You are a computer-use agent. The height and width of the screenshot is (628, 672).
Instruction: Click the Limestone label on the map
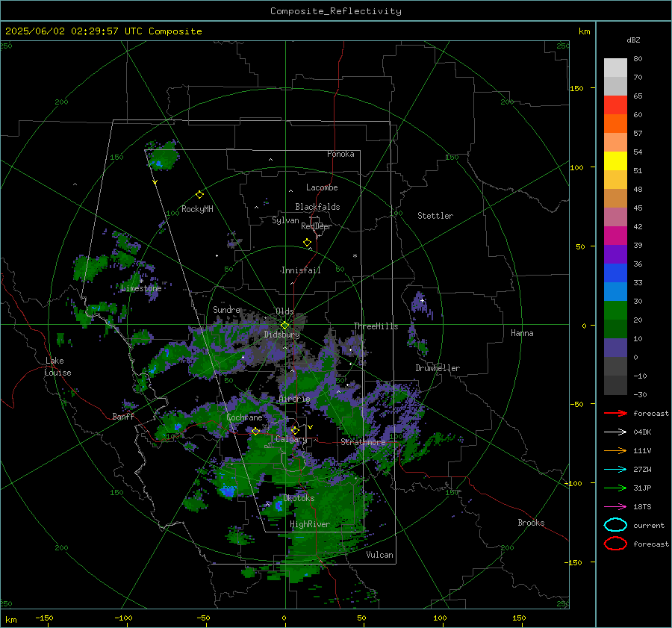click(141, 288)
